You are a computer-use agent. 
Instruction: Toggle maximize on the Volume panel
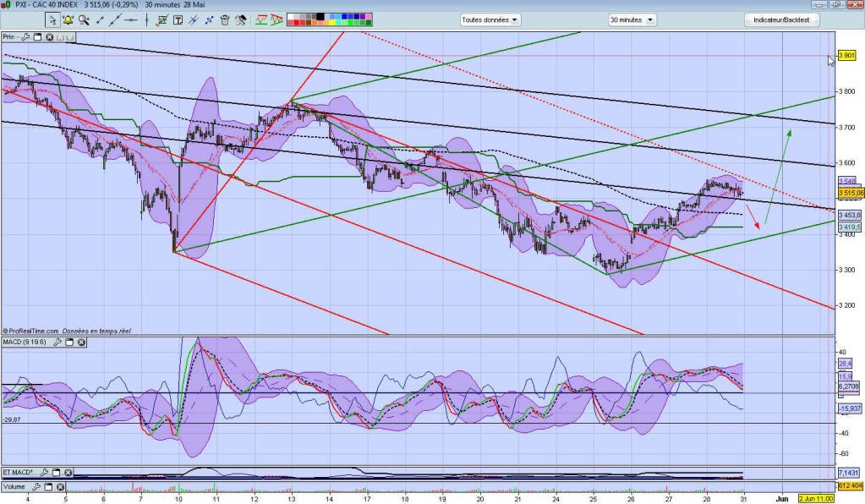[x=49, y=487]
